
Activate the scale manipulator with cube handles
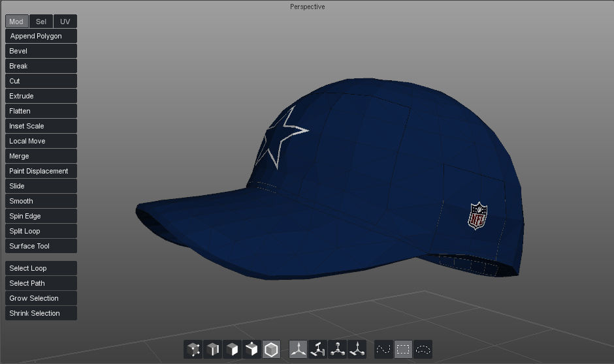338,349
